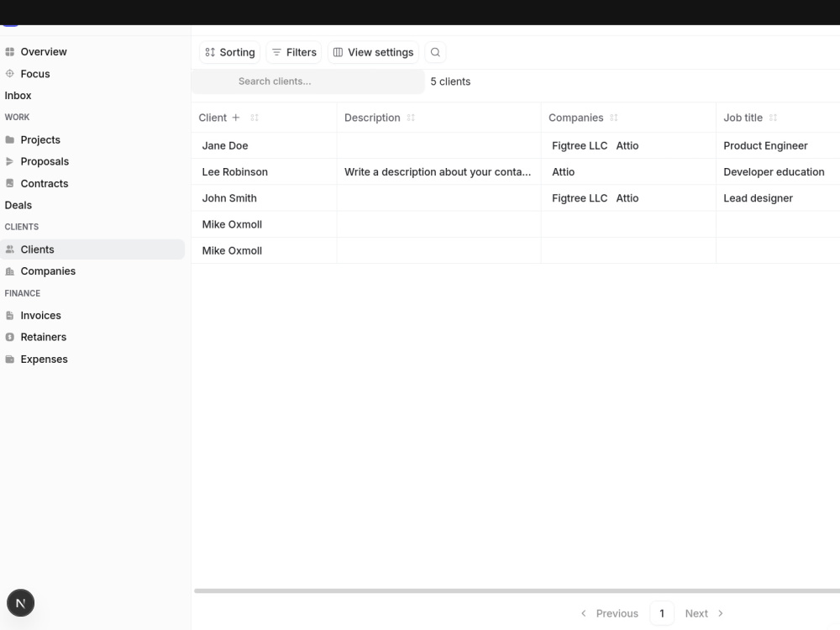Go to the Previous page
The width and height of the screenshot is (840, 630).
tap(610, 613)
